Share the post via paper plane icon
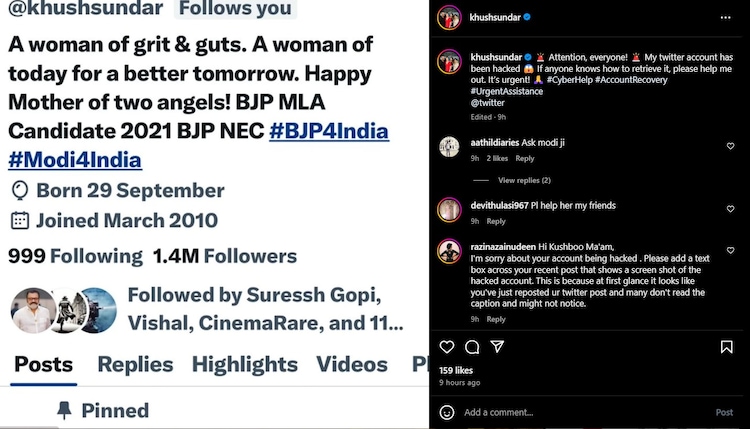Viewport: 750px width, 429px height. [497, 347]
